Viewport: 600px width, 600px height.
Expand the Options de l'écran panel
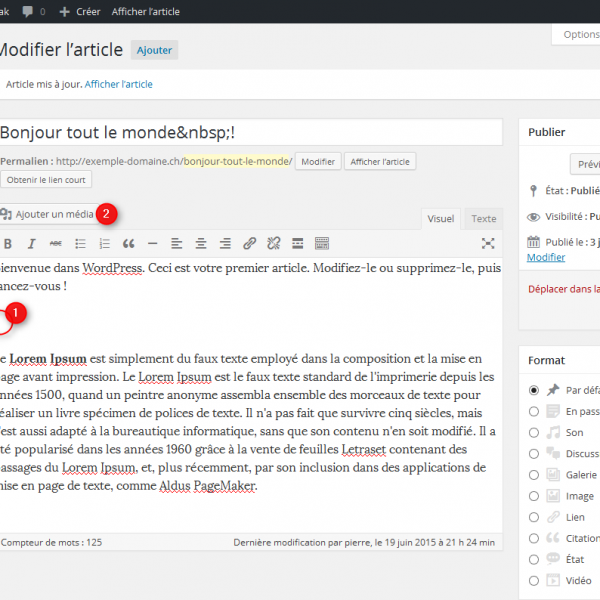point(577,34)
